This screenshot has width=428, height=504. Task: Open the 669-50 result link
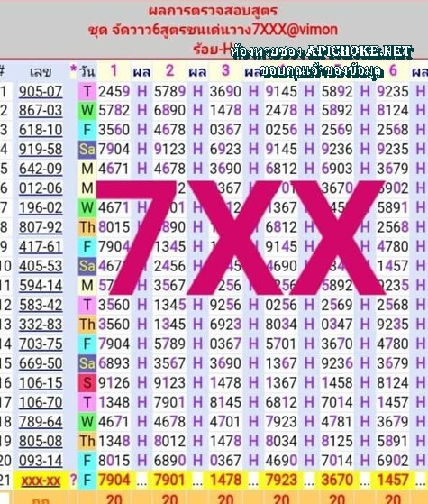click(x=41, y=363)
